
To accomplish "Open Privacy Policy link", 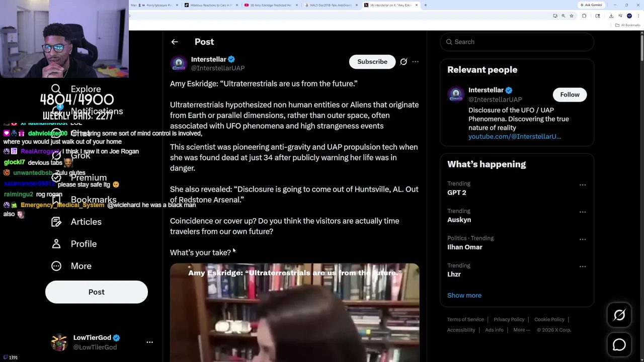I will [509, 319].
